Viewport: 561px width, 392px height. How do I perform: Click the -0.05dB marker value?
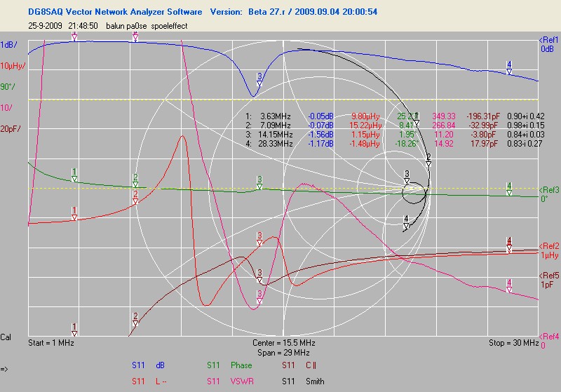tap(320, 116)
